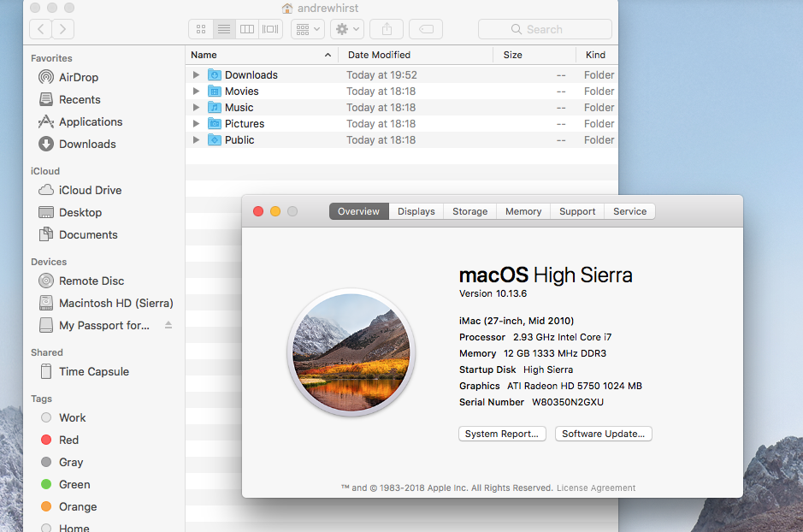Screen dimensions: 803x532
Task: Select My Passport for... drive
Action: 94,325
